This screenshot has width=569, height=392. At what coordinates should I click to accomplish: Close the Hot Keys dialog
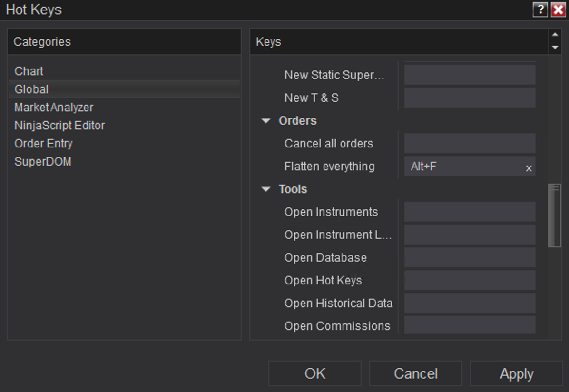(x=558, y=10)
